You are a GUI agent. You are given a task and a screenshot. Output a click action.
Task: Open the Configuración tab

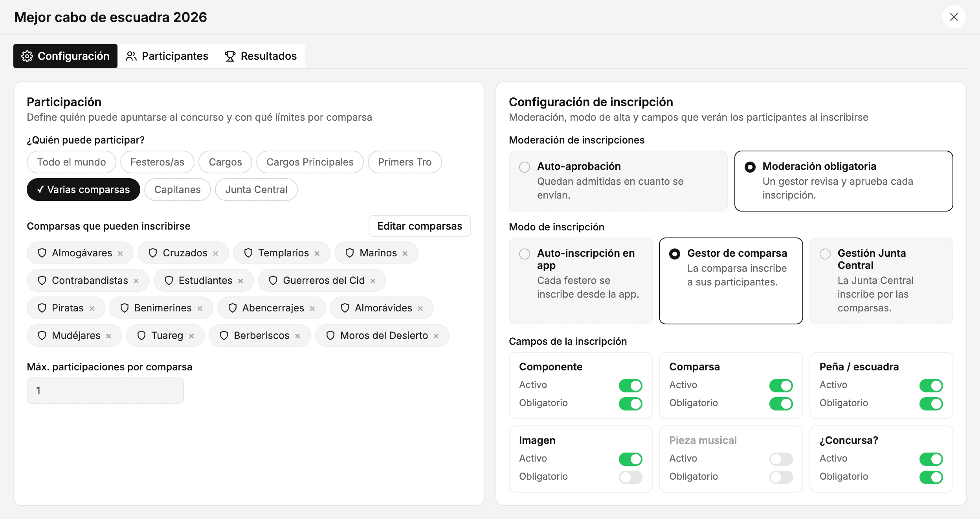[65, 56]
